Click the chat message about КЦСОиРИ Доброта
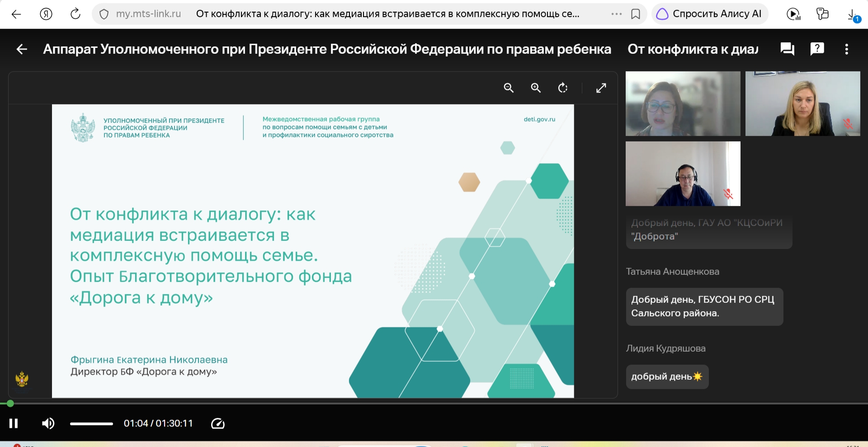The image size is (868, 447). point(709,230)
